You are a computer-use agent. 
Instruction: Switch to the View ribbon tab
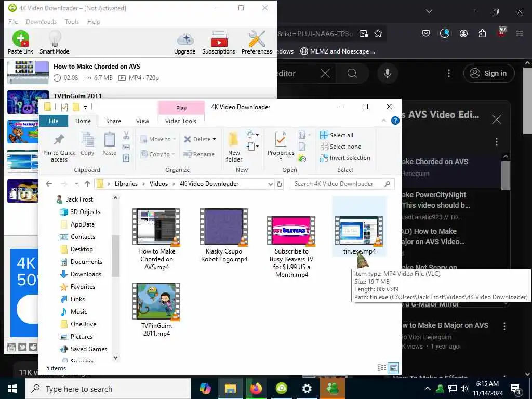[142, 121]
